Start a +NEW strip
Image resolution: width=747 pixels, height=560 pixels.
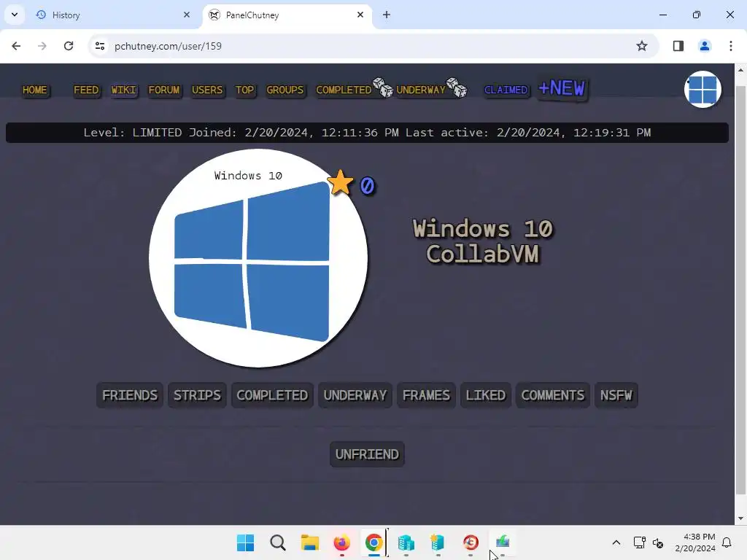(x=562, y=88)
